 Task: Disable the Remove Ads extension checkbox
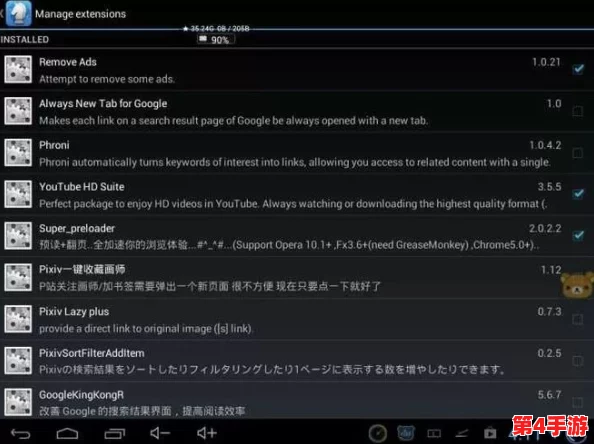click(x=578, y=69)
